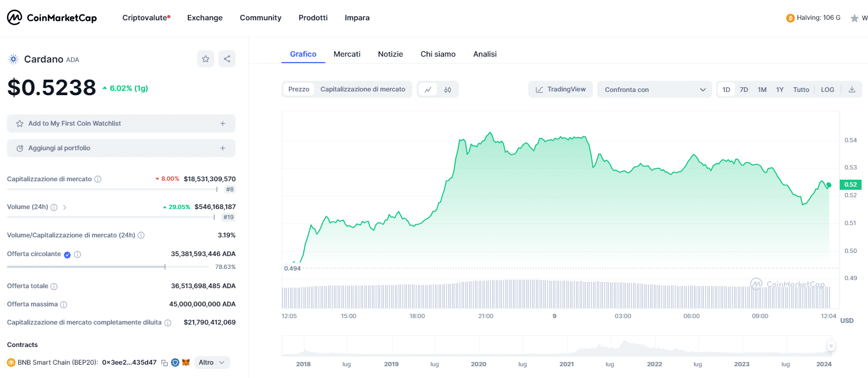Switch to the candlestick chart icon
The width and height of the screenshot is (868, 378).
pos(448,90)
